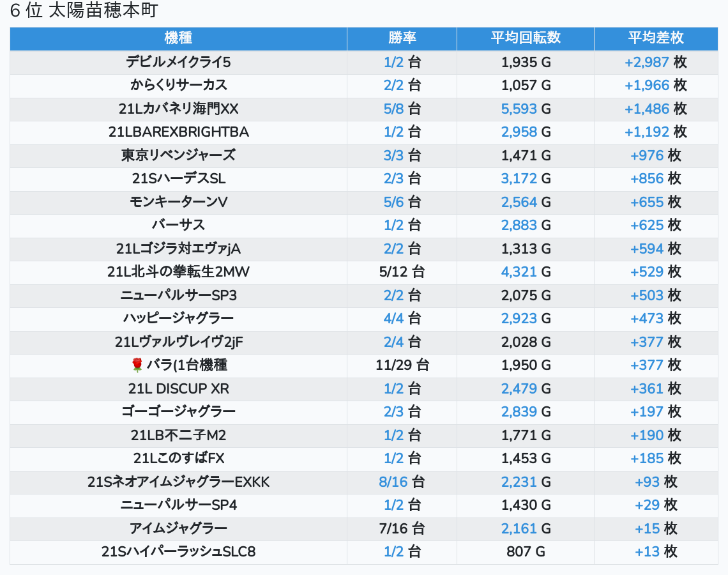Select the 2,161 link for アイムジャグラー

pyautogui.click(x=519, y=528)
